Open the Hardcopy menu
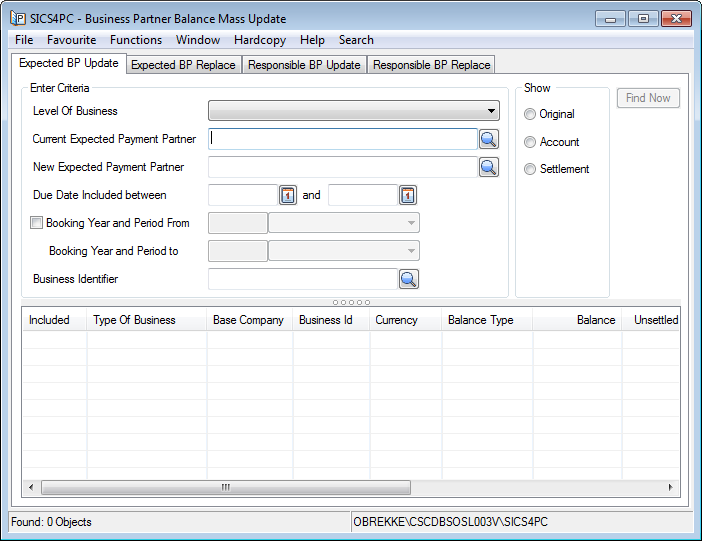This screenshot has width=702, height=541. [x=260, y=40]
